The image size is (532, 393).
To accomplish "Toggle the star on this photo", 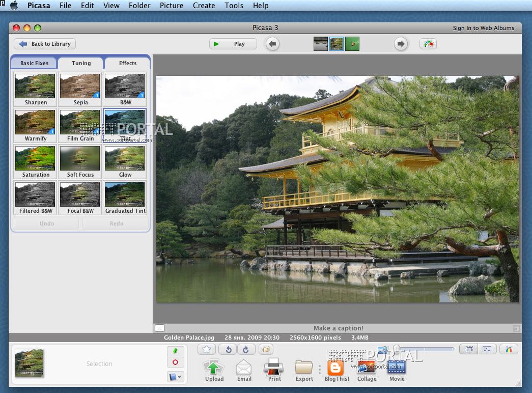I will 207,349.
